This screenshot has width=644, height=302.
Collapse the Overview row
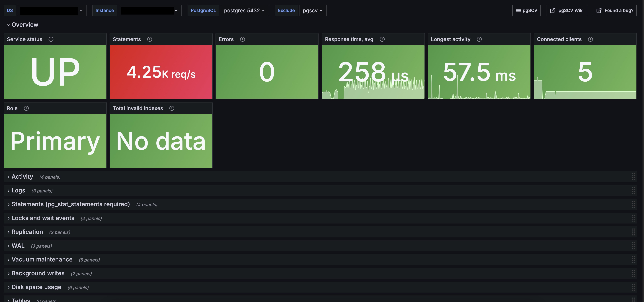pyautogui.click(x=25, y=25)
